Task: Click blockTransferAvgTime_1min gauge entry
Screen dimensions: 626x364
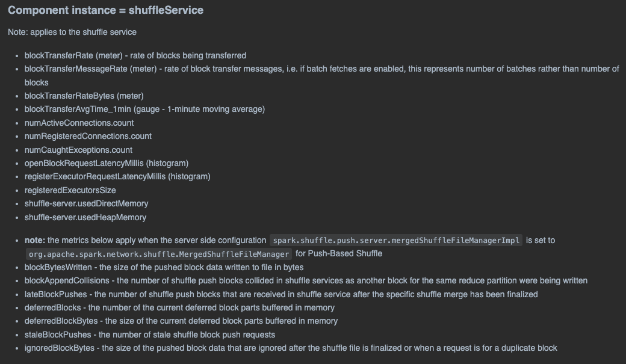Action: pos(144,109)
